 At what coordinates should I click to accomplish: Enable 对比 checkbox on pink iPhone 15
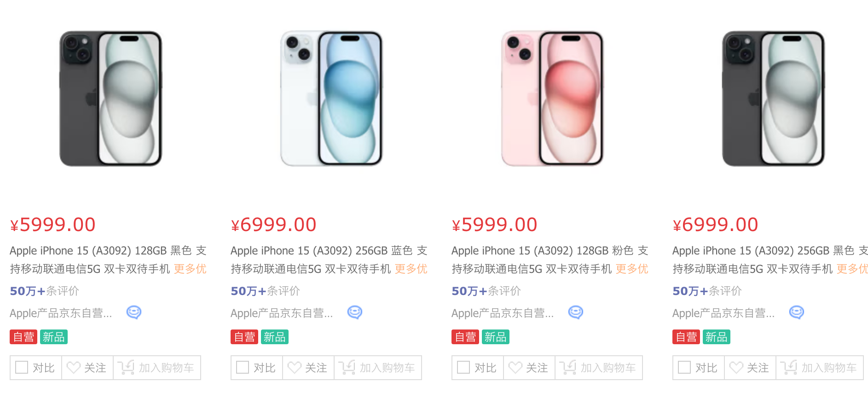(463, 367)
